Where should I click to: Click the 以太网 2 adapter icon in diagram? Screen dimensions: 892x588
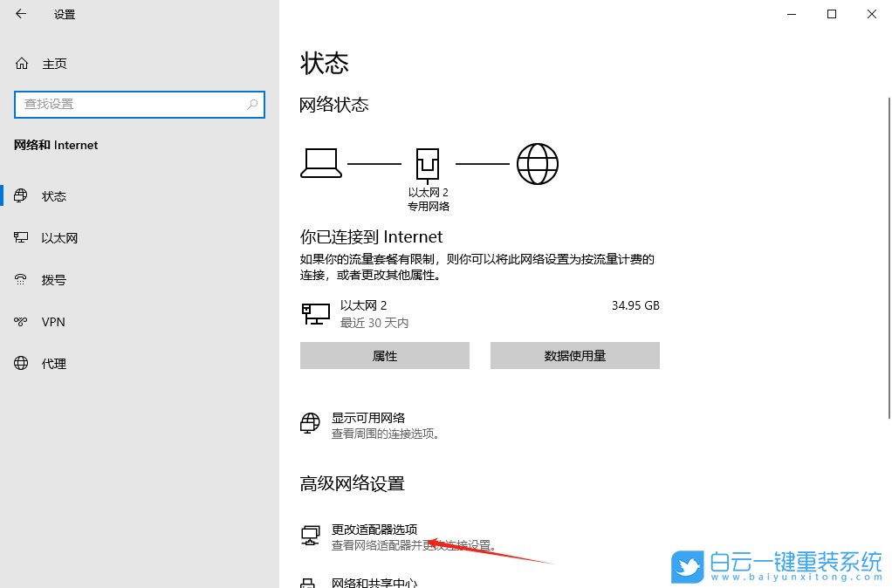click(x=428, y=161)
